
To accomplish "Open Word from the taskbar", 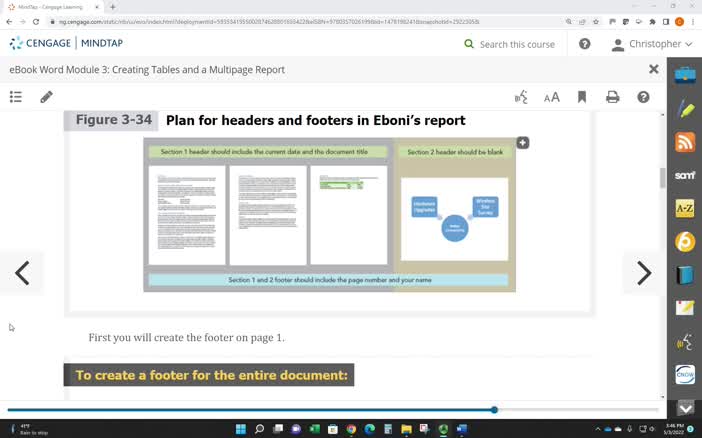I will [x=462, y=429].
